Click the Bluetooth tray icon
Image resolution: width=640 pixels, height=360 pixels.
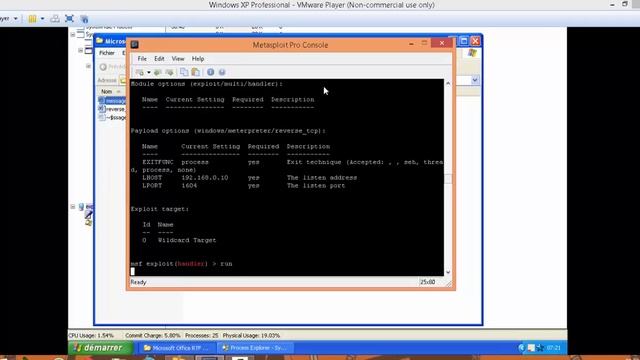tap(522, 348)
